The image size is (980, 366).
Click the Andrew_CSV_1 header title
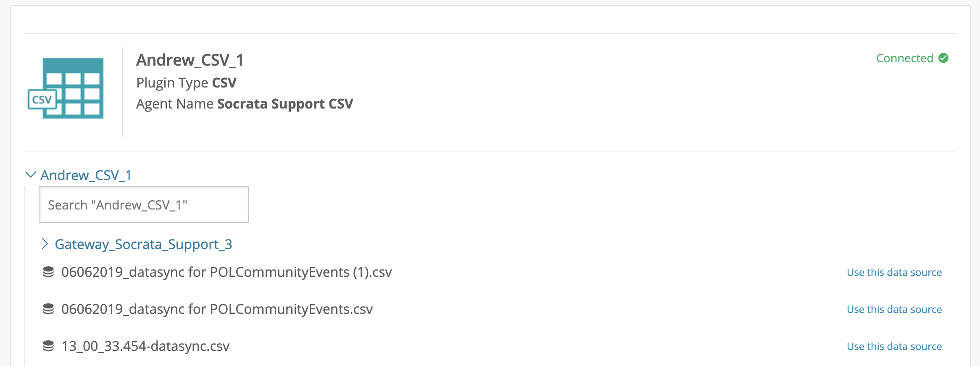tap(190, 60)
